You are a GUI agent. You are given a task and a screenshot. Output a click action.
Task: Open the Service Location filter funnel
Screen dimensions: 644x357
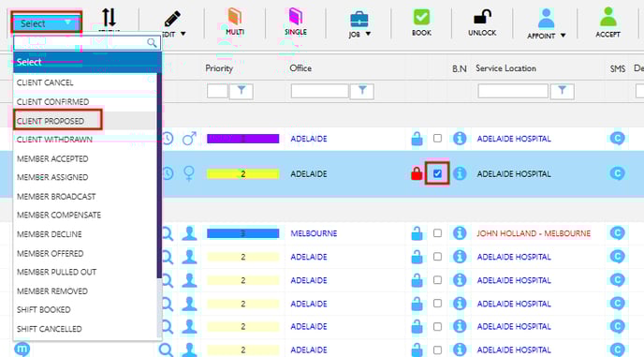562,91
